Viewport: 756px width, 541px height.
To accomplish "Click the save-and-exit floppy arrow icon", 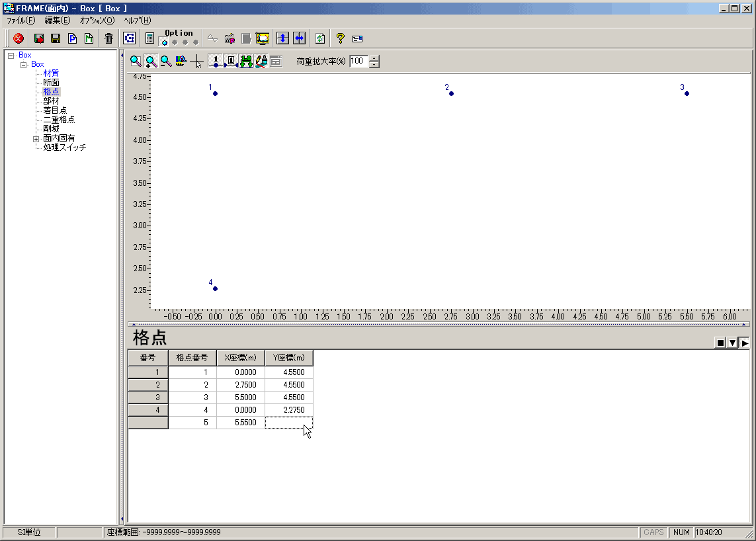I will point(39,38).
